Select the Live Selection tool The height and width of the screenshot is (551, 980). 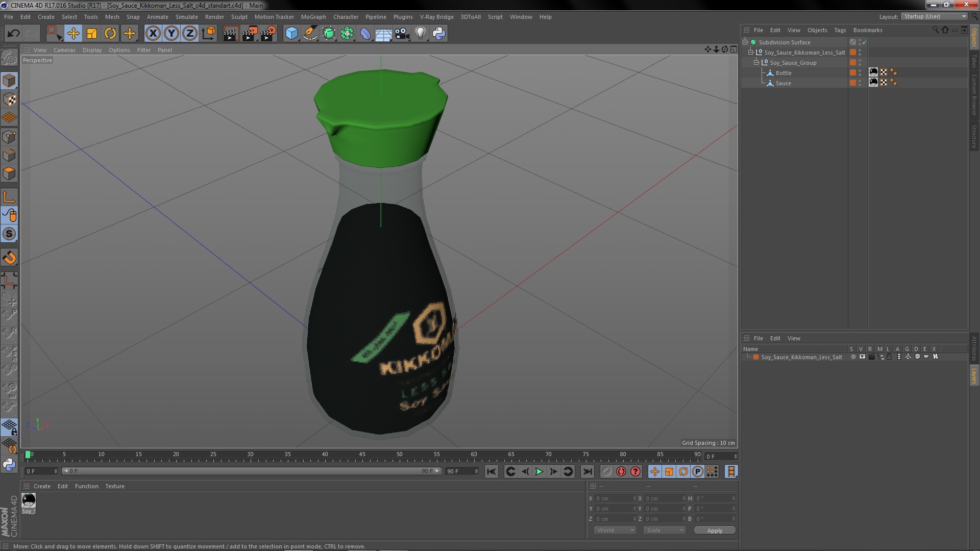[54, 34]
